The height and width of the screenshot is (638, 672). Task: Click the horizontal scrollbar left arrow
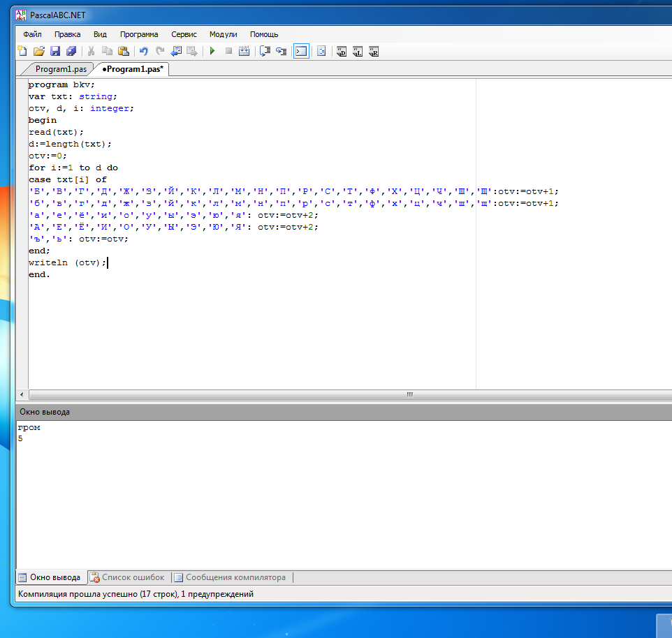[x=21, y=394]
